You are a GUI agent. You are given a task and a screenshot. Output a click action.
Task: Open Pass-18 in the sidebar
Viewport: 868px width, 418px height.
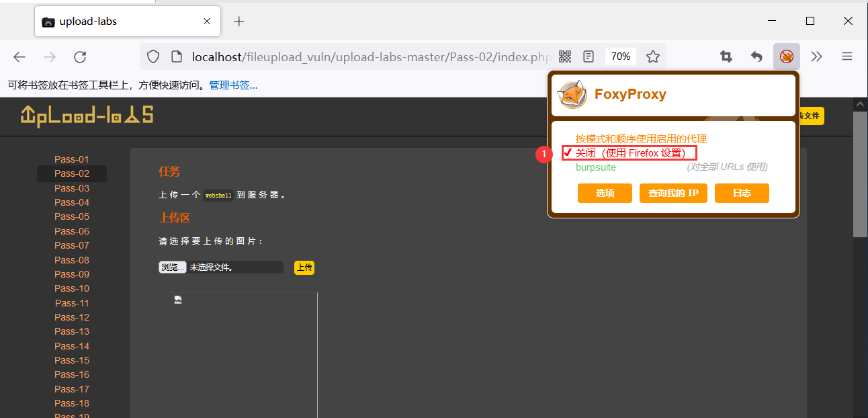tap(72, 403)
